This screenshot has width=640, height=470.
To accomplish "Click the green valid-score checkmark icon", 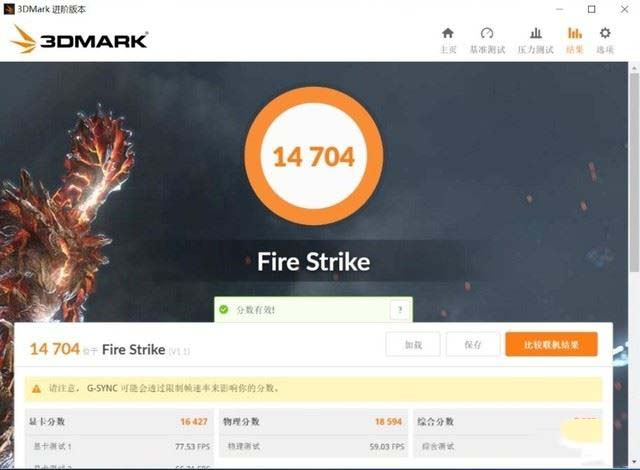I will pos(224,309).
